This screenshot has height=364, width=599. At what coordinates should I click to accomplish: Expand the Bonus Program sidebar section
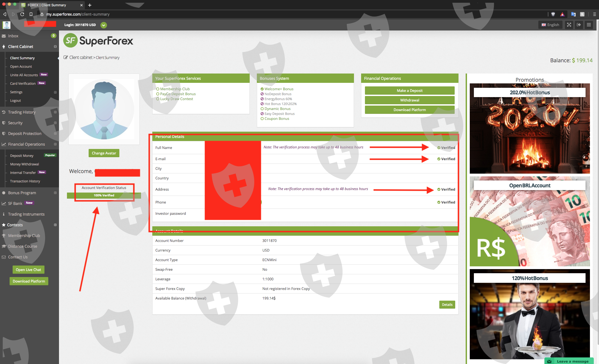55,193
